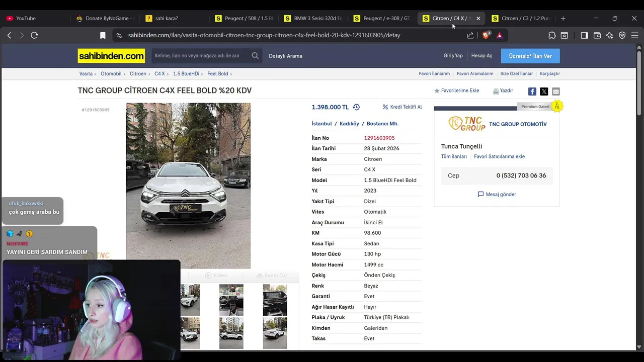Open the price history clock icon
The image size is (644, 362).
[356, 107]
